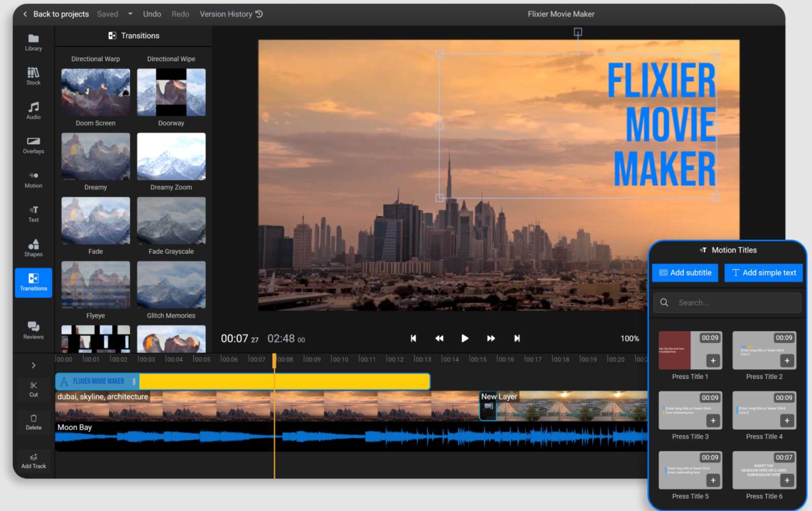This screenshot has height=511, width=812.
Task: Open the Saved dropdown arrow
Action: click(130, 14)
